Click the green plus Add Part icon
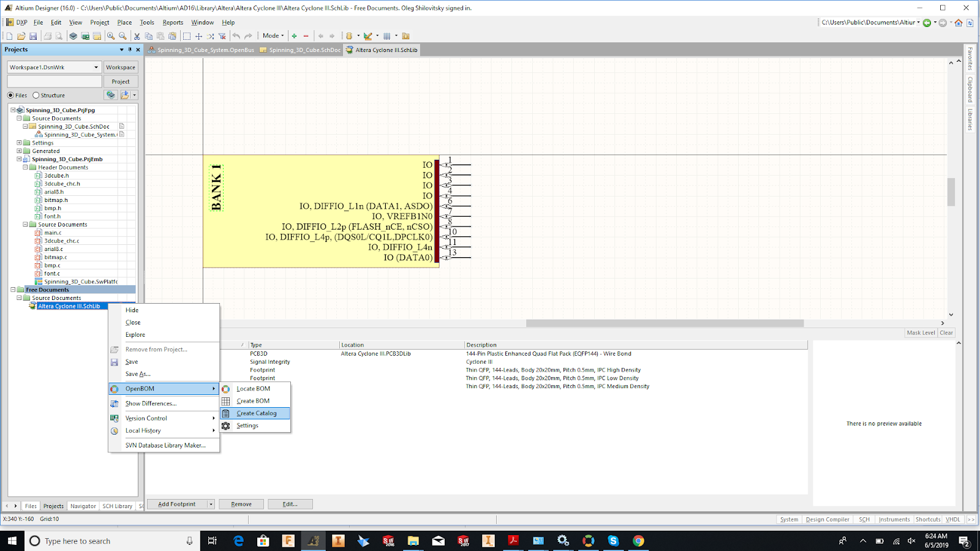 pos(295,36)
